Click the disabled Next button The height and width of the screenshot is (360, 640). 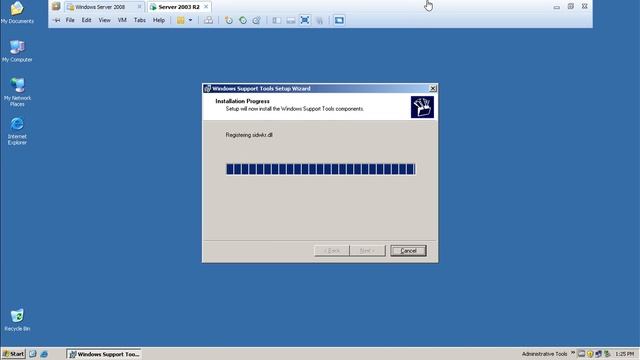point(367,251)
